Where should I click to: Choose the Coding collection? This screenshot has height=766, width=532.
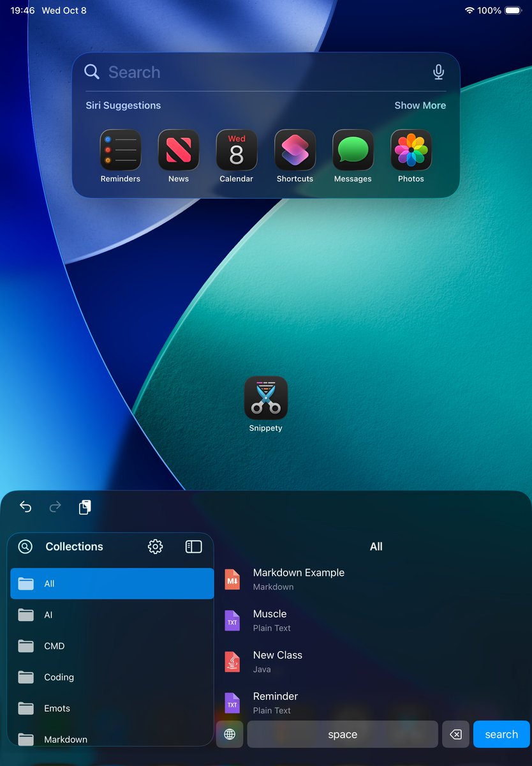[112, 677]
